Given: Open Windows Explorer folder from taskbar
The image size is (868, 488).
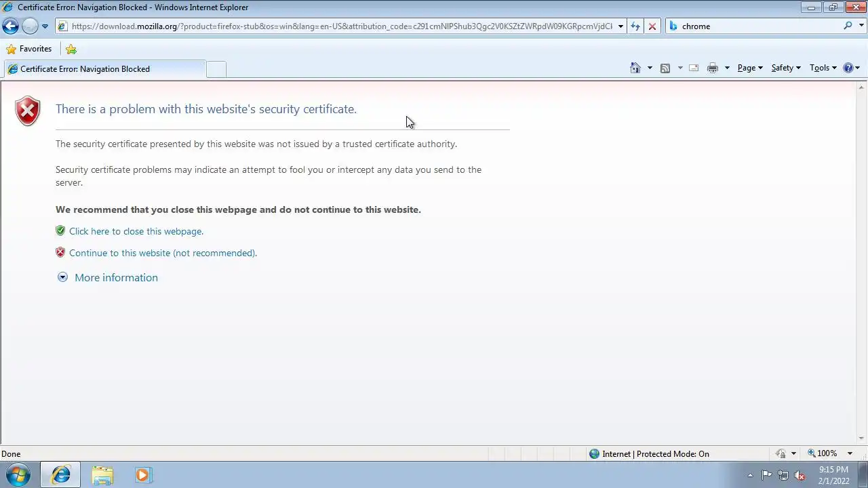Looking at the screenshot, I should click(102, 475).
